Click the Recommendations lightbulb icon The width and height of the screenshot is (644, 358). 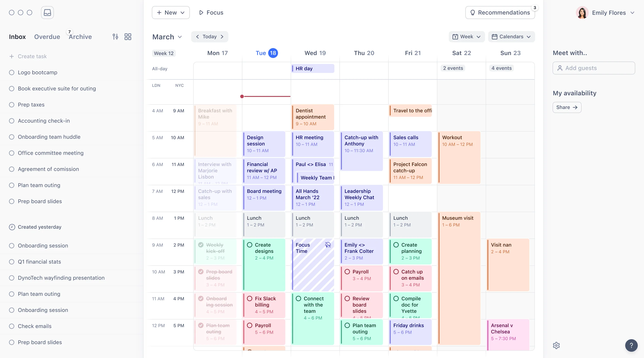pos(472,13)
